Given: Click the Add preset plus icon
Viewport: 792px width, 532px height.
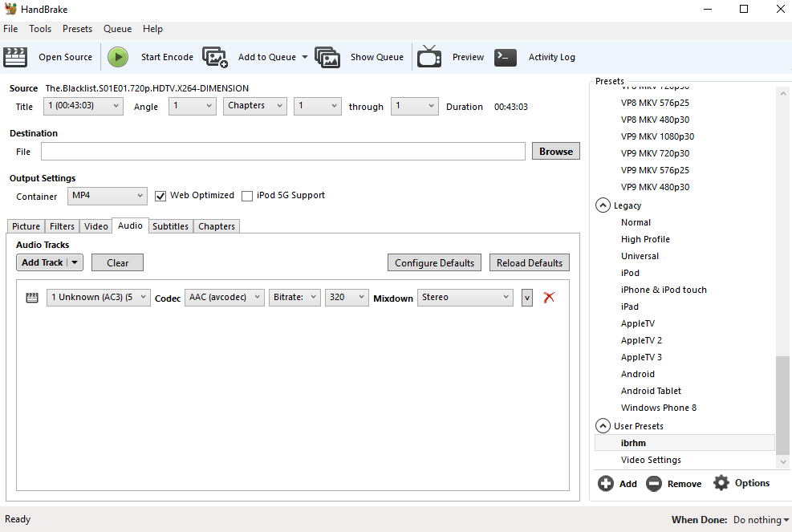Looking at the screenshot, I should coord(606,484).
